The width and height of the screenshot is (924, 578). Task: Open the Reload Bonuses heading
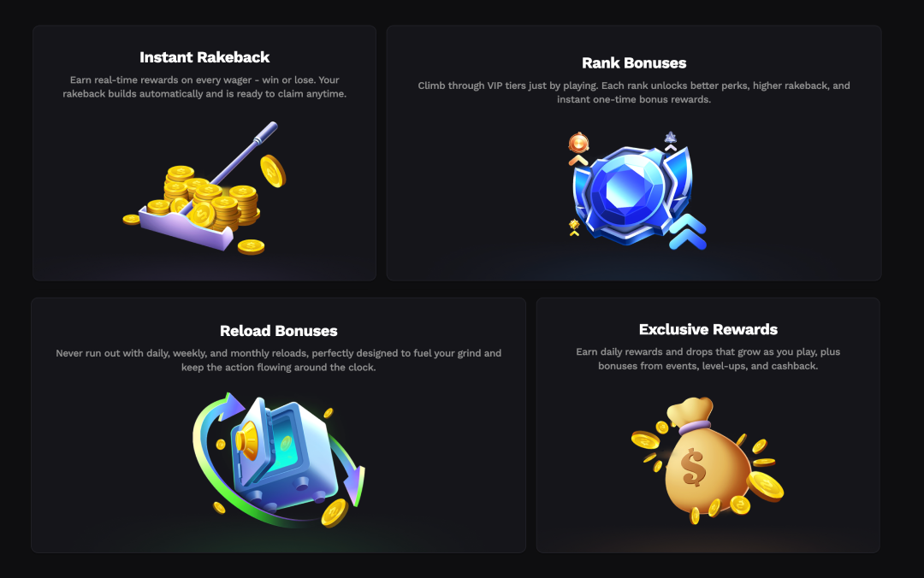tap(279, 331)
